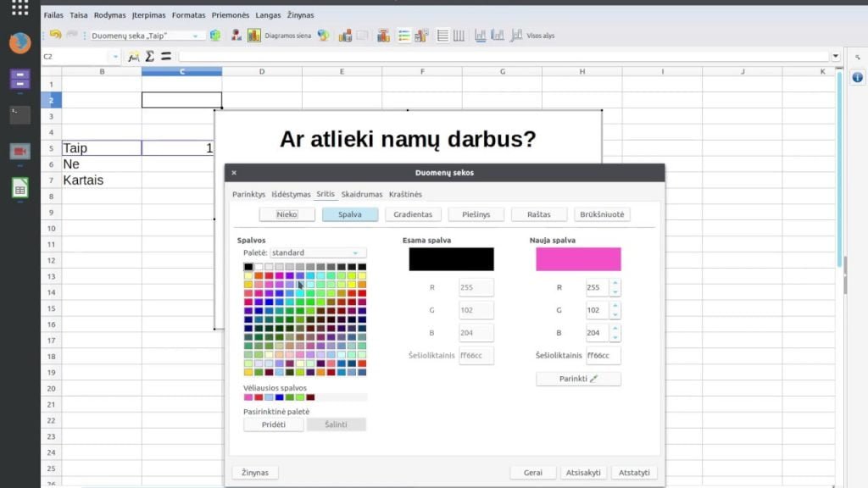This screenshot has height=488, width=868.
Task: Open the terminal dock icon
Action: pyautogui.click(x=20, y=114)
